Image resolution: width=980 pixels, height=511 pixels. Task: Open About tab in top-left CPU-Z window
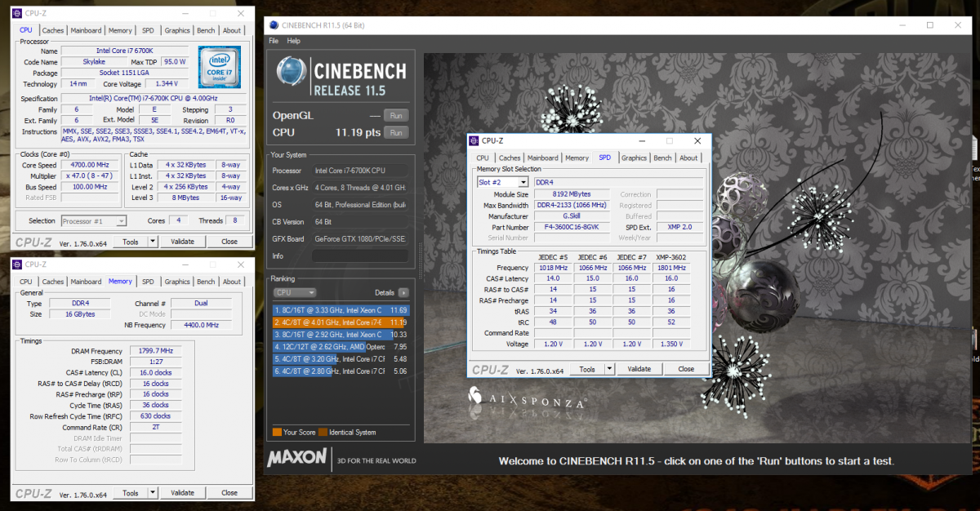point(232,30)
